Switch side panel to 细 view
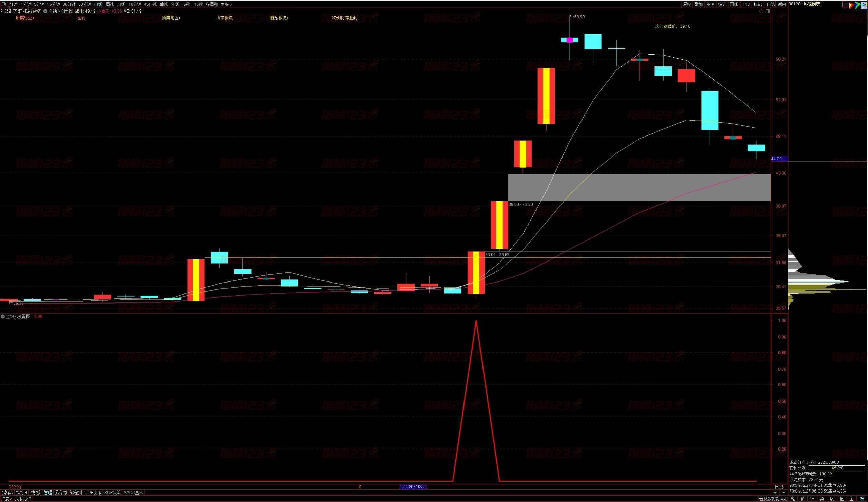 tap(812, 499)
